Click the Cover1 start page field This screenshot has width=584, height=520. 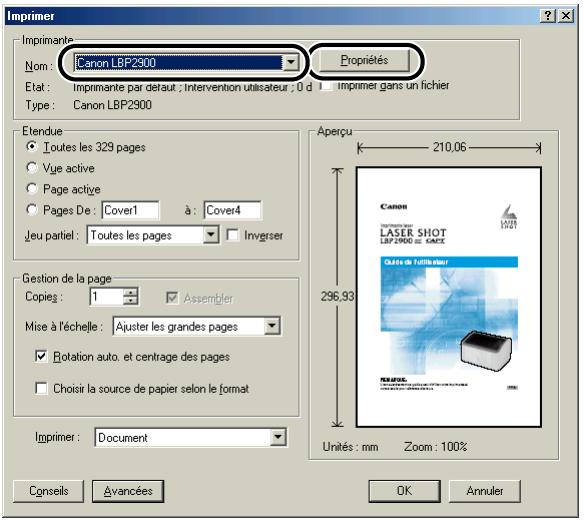pos(130,210)
